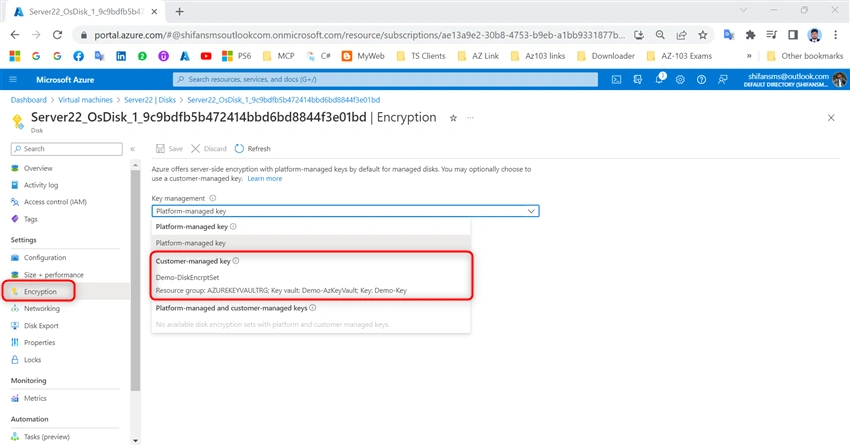Viewport: 850px width, 446px height.
Task: Focus Azure global search bar
Action: (385, 80)
